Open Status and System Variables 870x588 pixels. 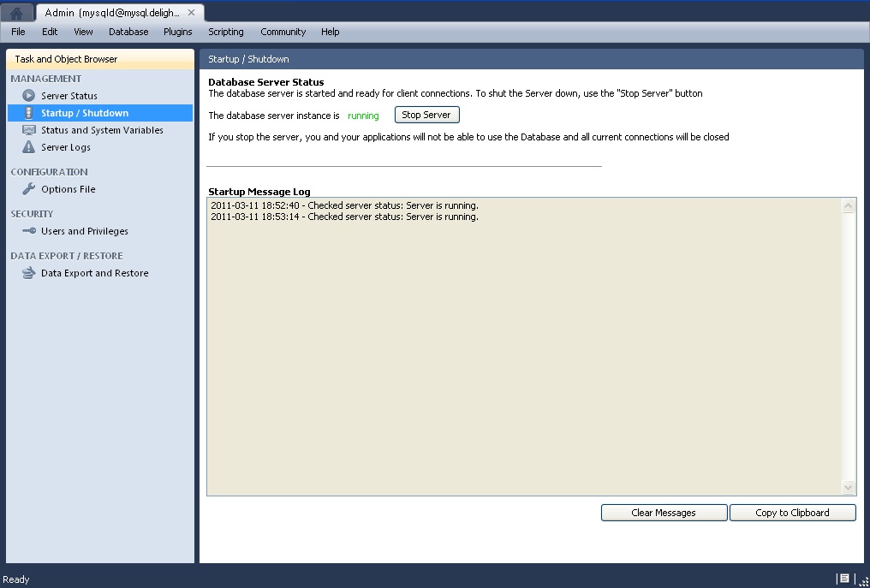[102, 129]
